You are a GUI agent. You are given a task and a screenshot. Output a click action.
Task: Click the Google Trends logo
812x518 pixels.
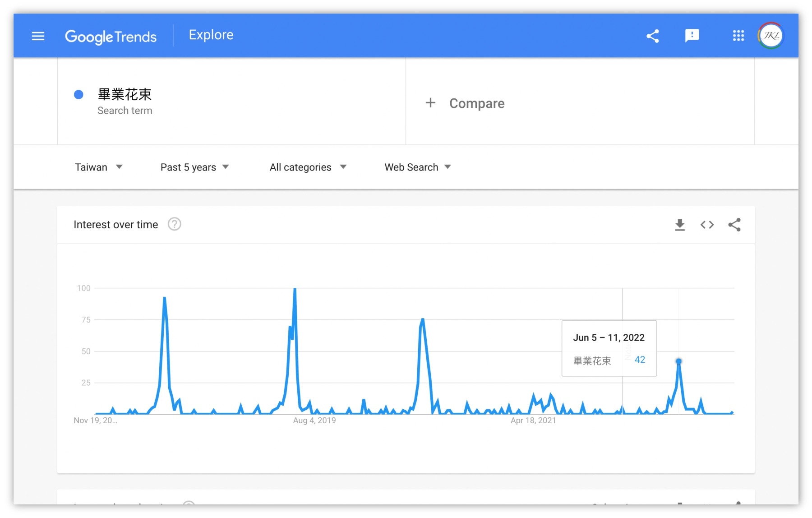pos(111,36)
